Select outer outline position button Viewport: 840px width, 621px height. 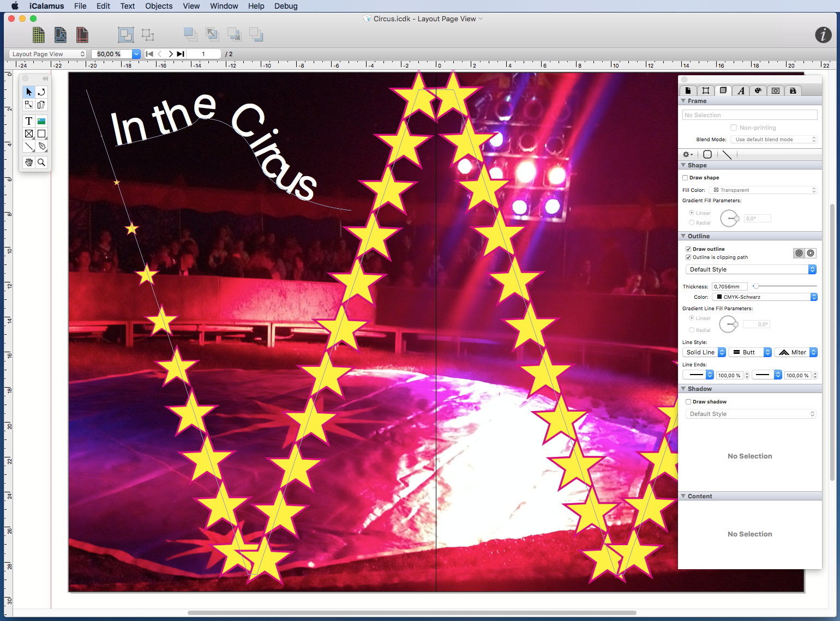(x=811, y=253)
